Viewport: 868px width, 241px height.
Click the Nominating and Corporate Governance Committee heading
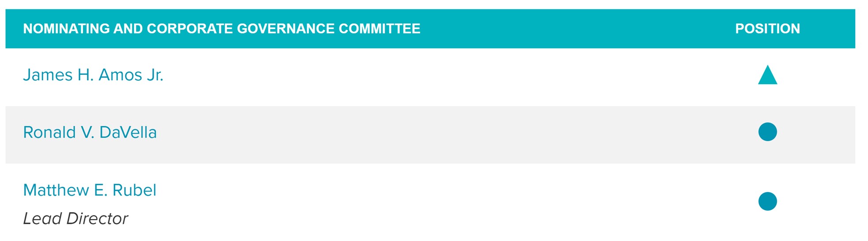(222, 29)
